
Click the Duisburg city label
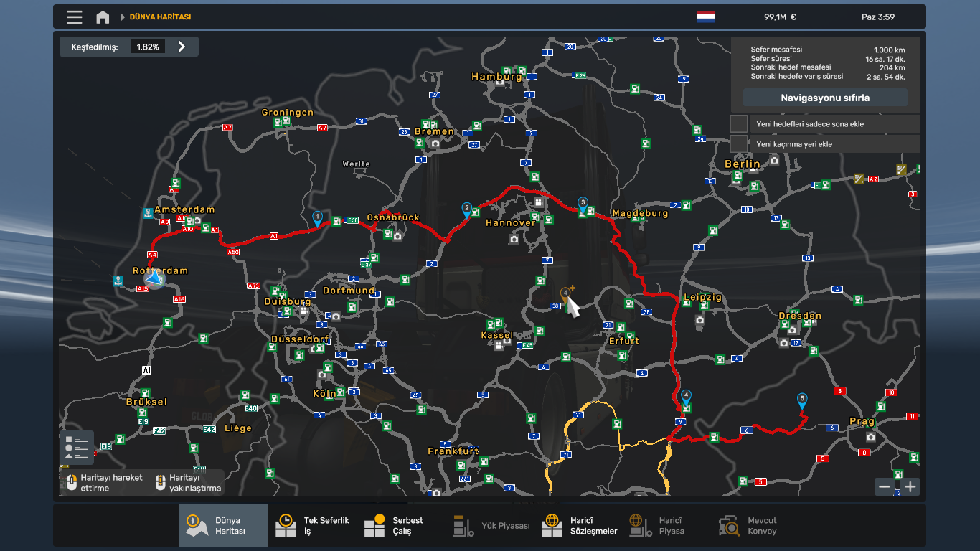pos(288,301)
